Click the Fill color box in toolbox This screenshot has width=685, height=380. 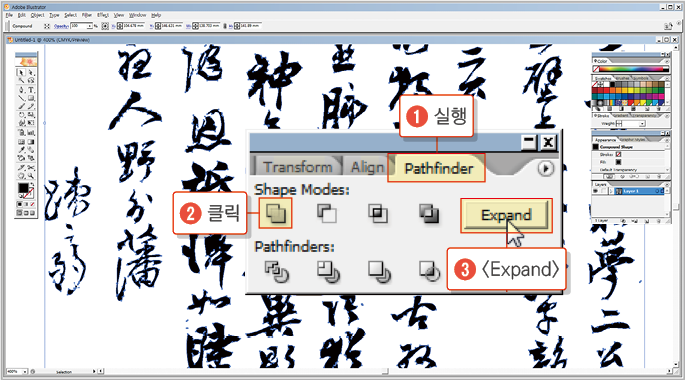pyautogui.click(x=23, y=188)
